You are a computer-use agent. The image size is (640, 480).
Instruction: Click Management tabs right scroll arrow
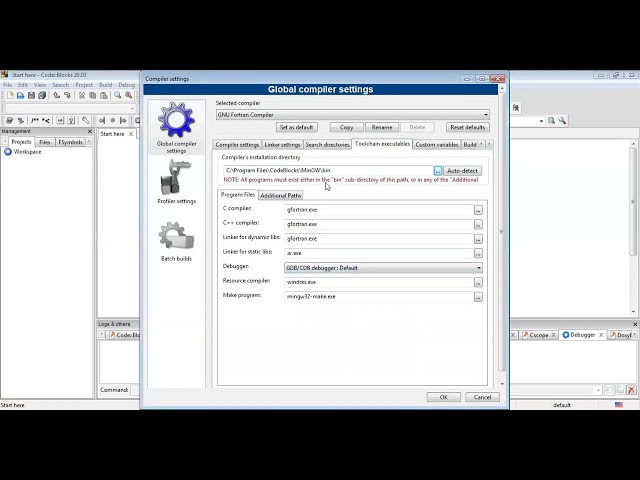pyautogui.click(x=89, y=142)
